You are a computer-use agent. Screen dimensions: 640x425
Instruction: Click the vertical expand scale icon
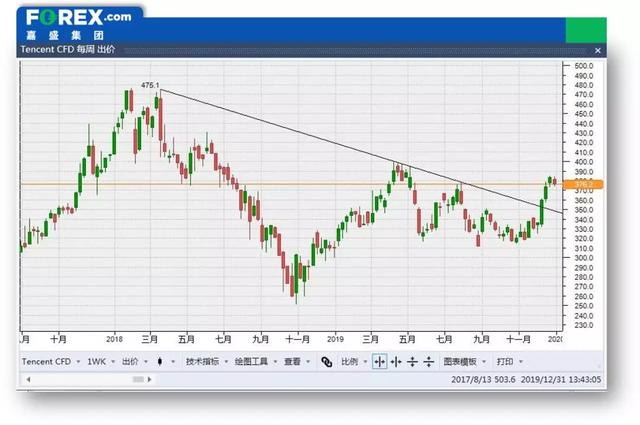click(429, 362)
